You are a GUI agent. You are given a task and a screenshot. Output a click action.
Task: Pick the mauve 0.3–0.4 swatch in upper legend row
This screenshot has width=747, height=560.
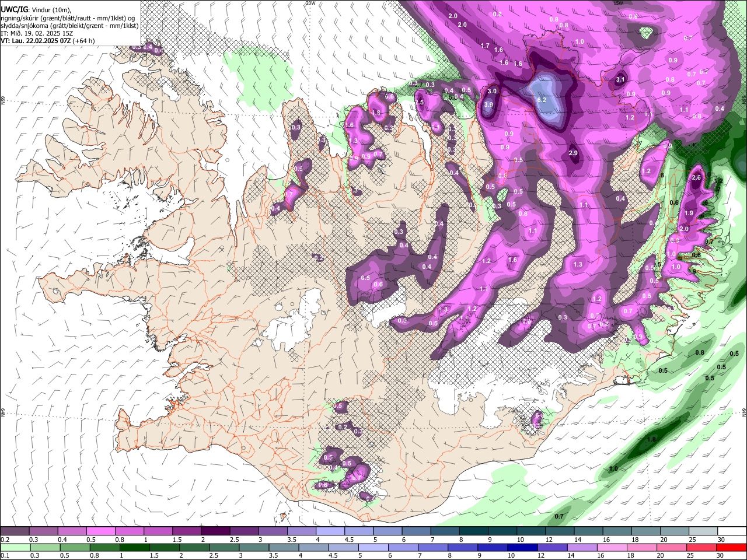pyautogui.click(x=44, y=531)
